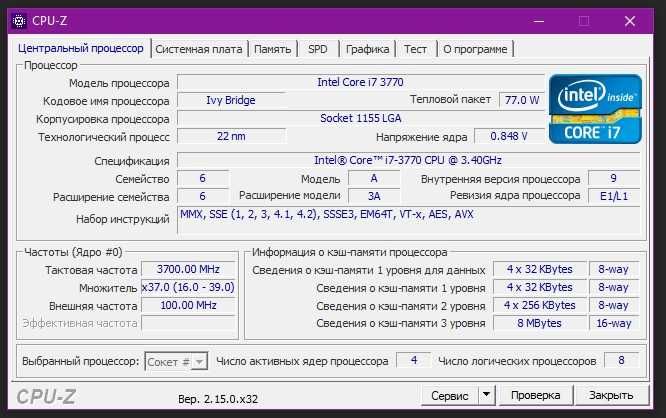Click the Вер. 2.15.0.x32 version text

click(218, 399)
